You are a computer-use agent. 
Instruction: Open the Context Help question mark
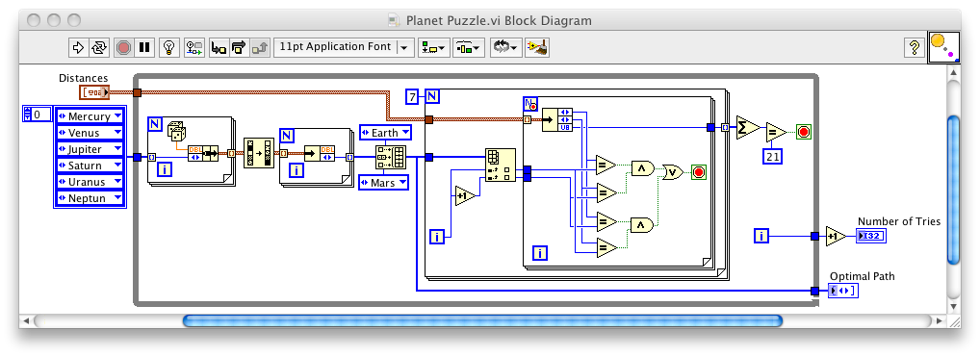click(x=915, y=47)
